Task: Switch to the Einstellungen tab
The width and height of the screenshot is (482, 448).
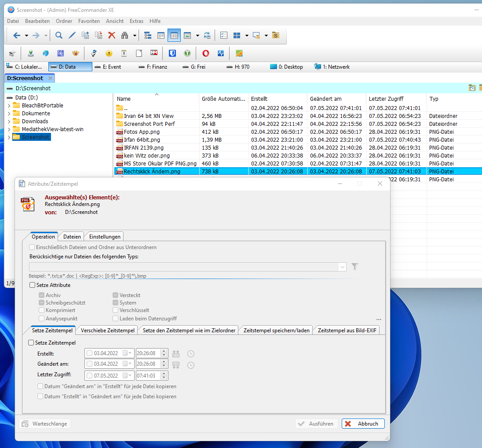Action: (105, 237)
